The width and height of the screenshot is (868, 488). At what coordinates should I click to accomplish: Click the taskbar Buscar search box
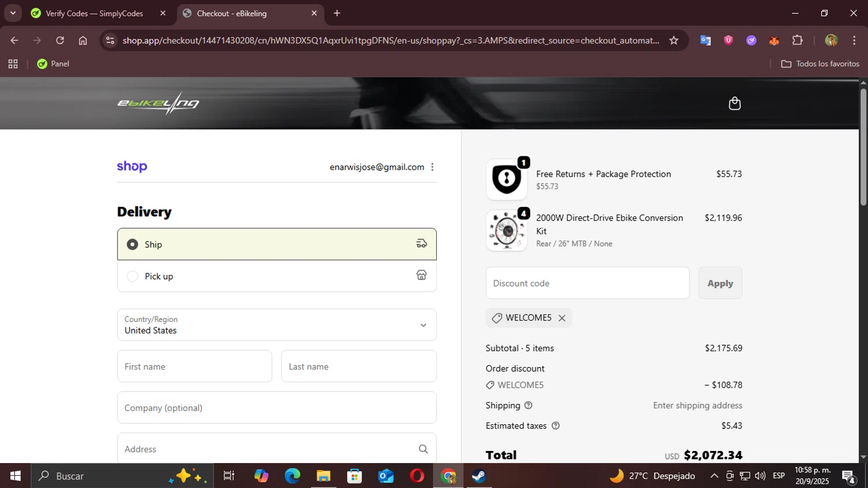click(x=122, y=476)
